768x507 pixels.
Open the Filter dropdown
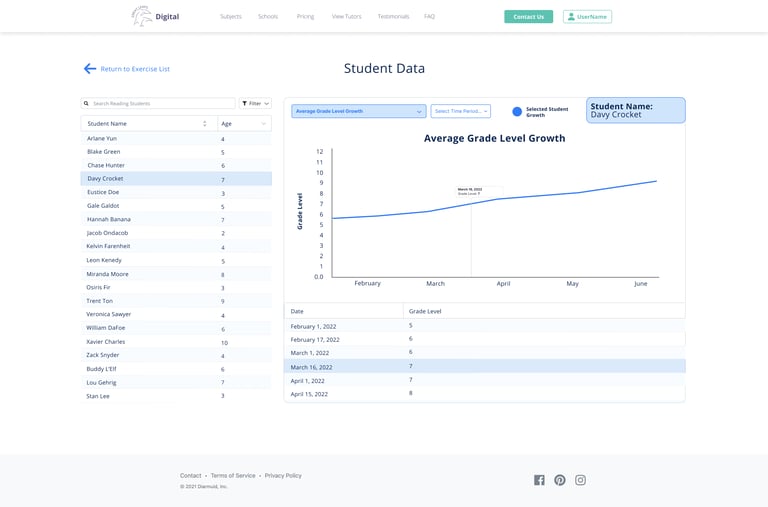pos(255,103)
